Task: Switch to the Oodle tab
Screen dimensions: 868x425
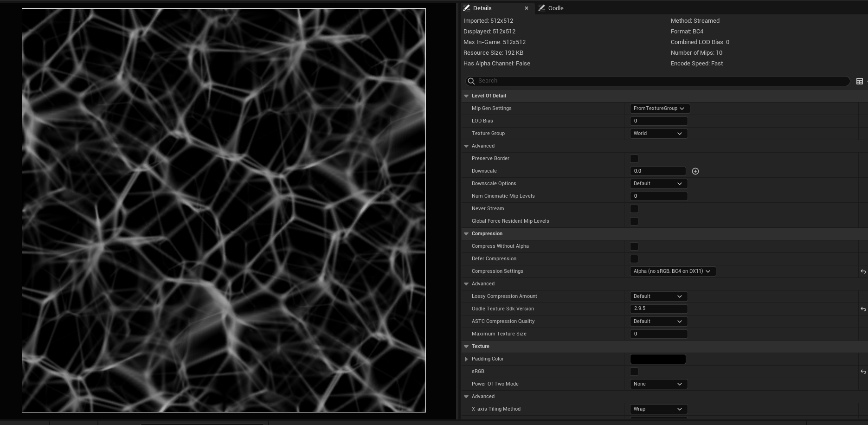Action: (555, 8)
